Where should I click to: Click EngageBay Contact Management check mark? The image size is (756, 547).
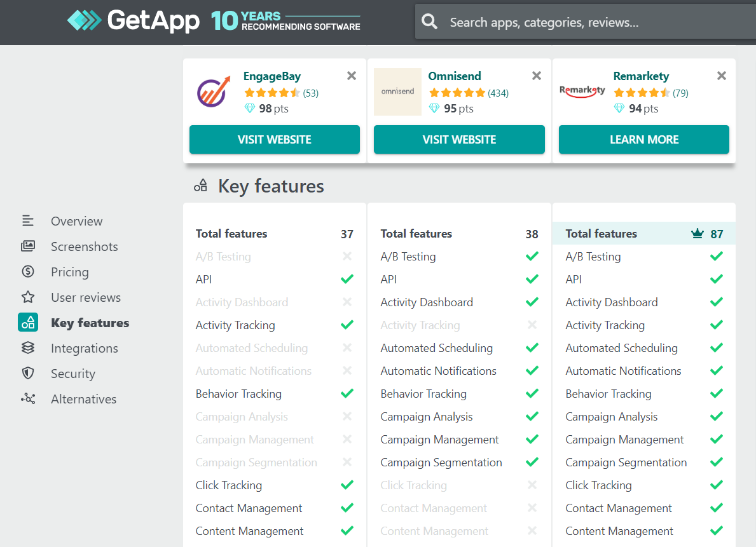[x=347, y=508]
